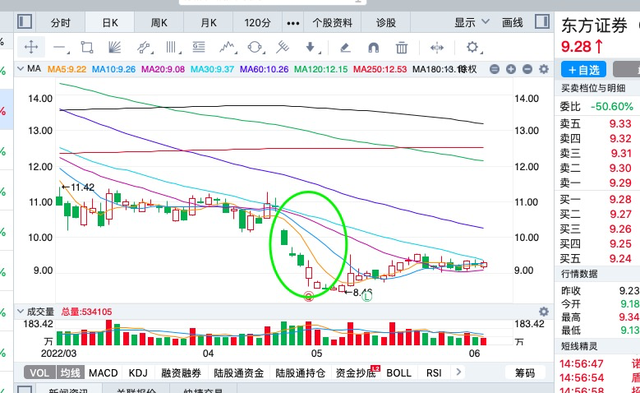Select the straight line drawing tool
The height and width of the screenshot is (393, 640).
tap(60, 48)
